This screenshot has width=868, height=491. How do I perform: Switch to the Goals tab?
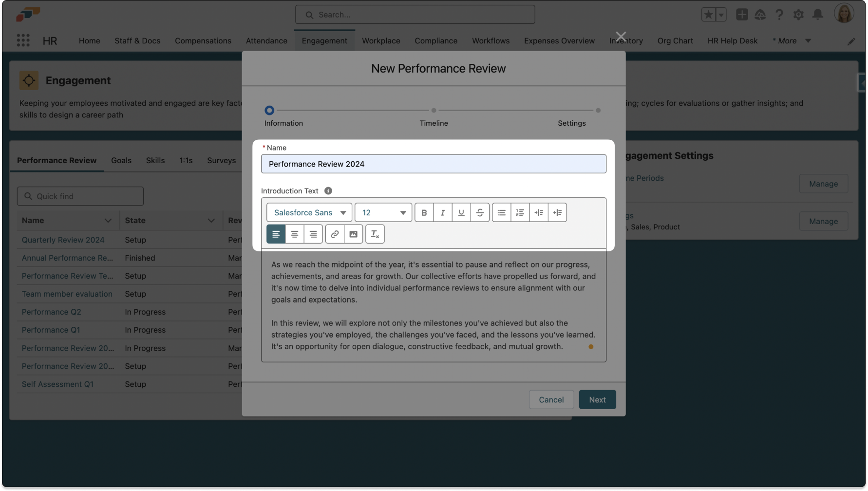pos(121,160)
